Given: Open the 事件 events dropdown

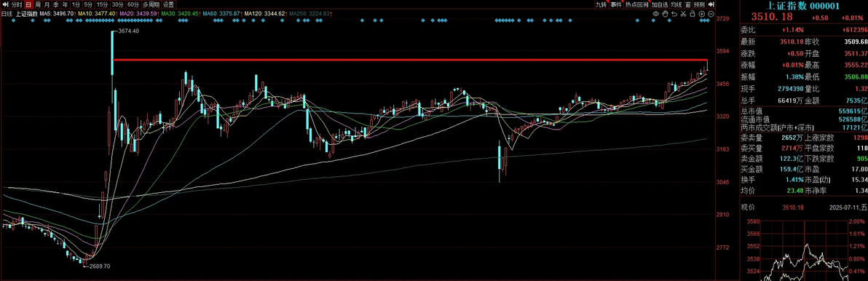Looking at the screenshot, I should point(616,4).
